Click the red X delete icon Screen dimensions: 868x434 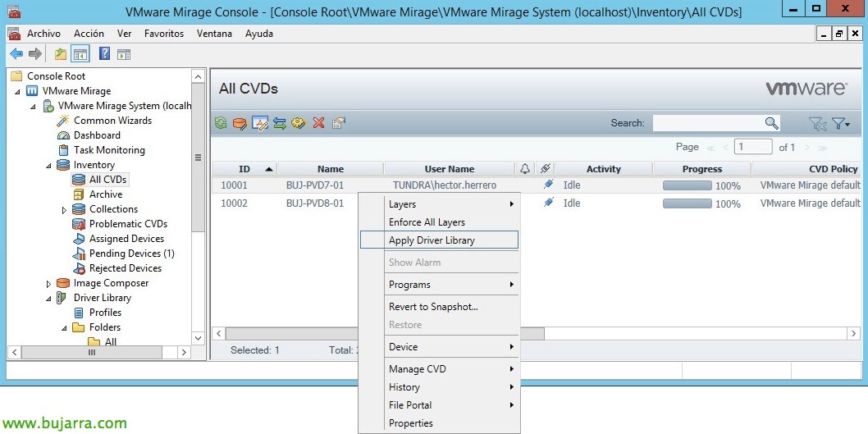coord(318,123)
